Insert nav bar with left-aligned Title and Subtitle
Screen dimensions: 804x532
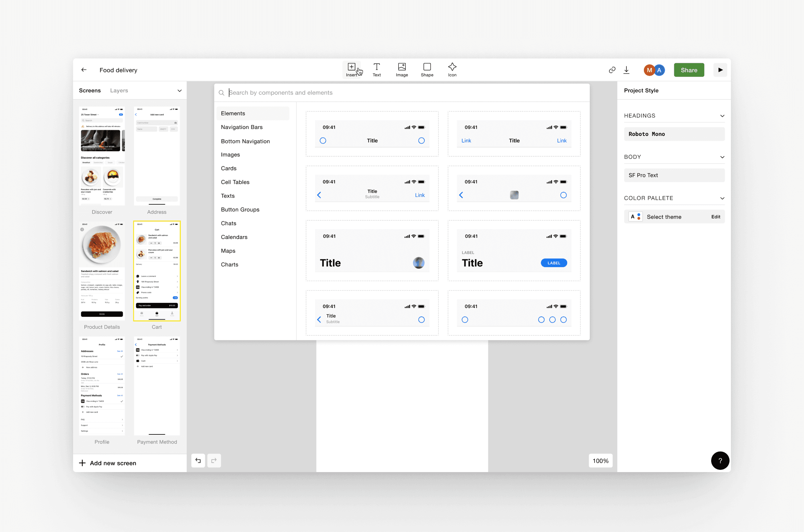372,313
